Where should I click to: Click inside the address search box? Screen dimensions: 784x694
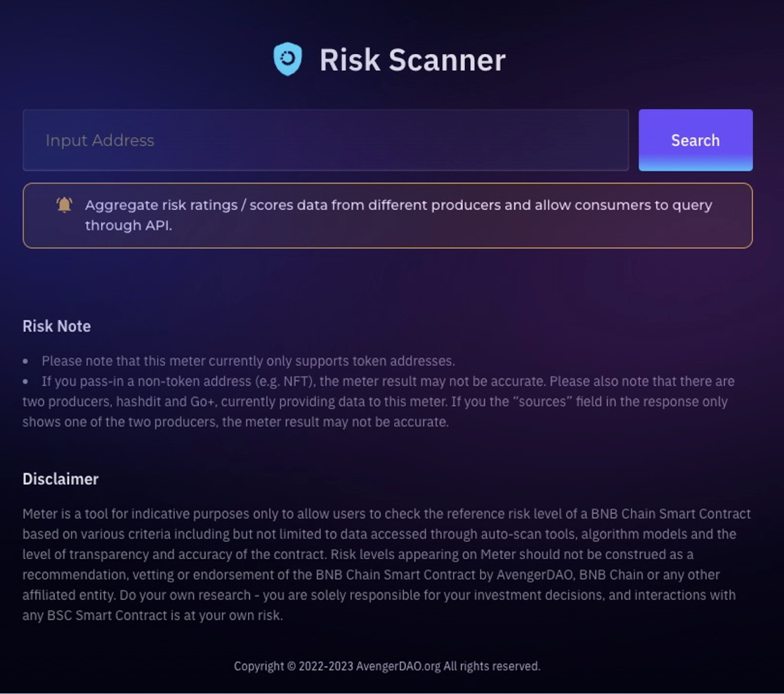[x=325, y=140]
